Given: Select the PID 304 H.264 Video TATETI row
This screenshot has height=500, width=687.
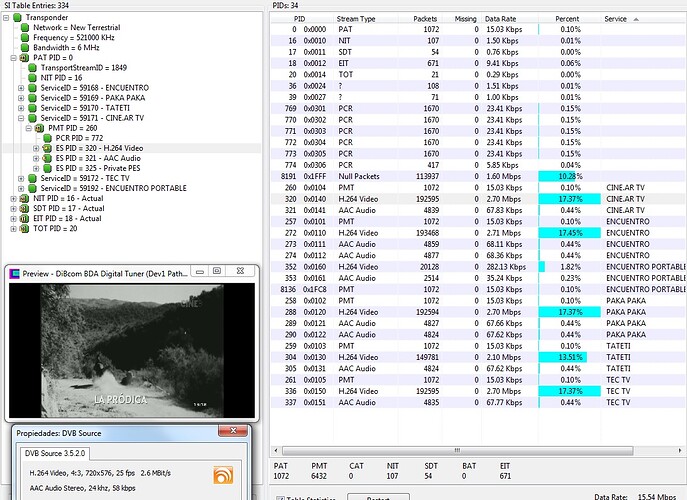Looking at the screenshot, I should tap(478, 358).
